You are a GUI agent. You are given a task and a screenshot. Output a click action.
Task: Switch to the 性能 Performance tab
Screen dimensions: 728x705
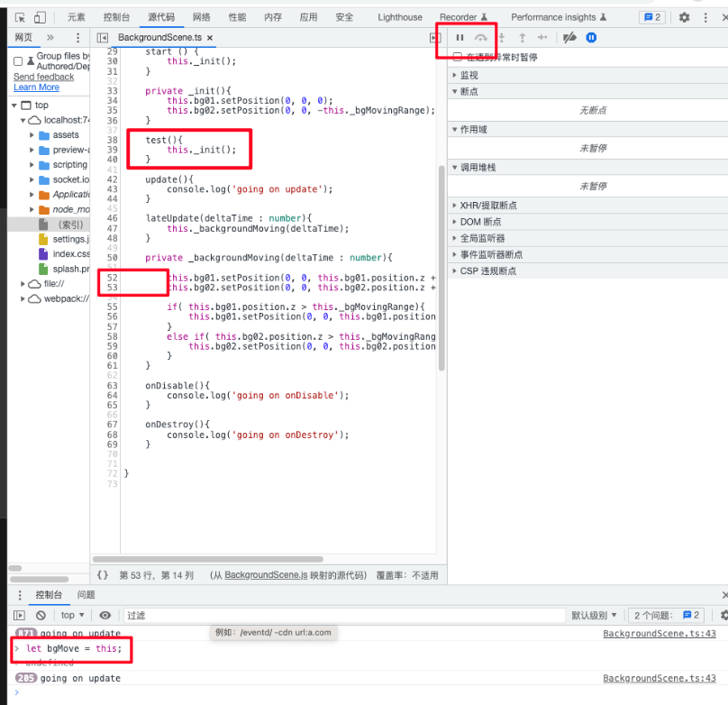237,17
